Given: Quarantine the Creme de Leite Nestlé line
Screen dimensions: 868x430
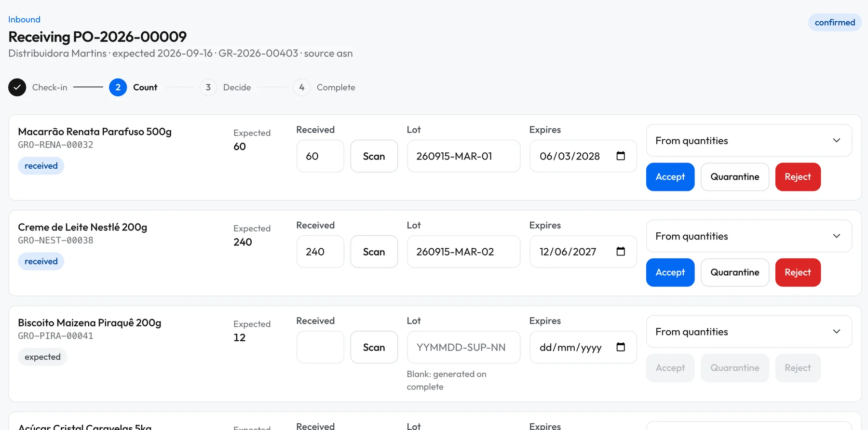Looking at the screenshot, I should click(735, 272).
